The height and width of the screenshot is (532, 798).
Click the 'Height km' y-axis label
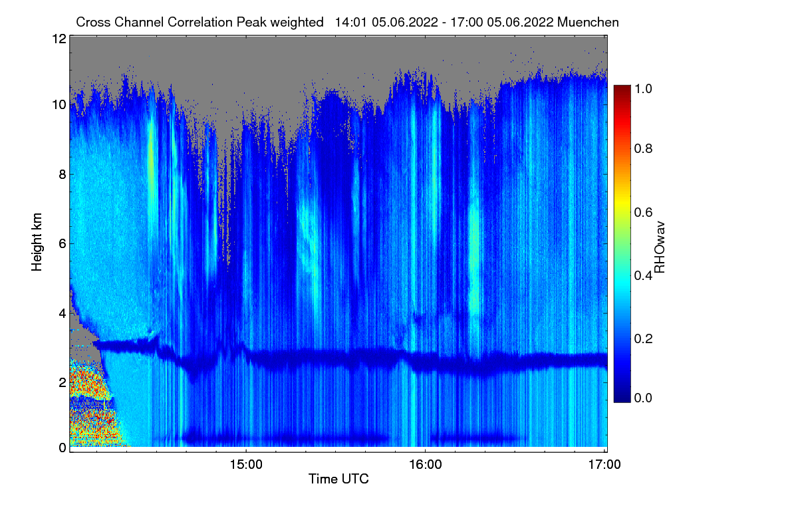point(37,243)
